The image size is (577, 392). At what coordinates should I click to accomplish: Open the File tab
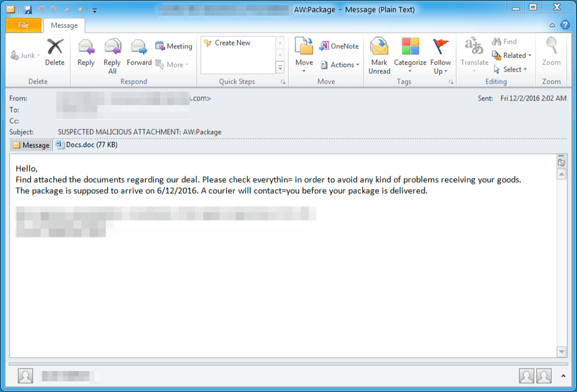click(23, 25)
